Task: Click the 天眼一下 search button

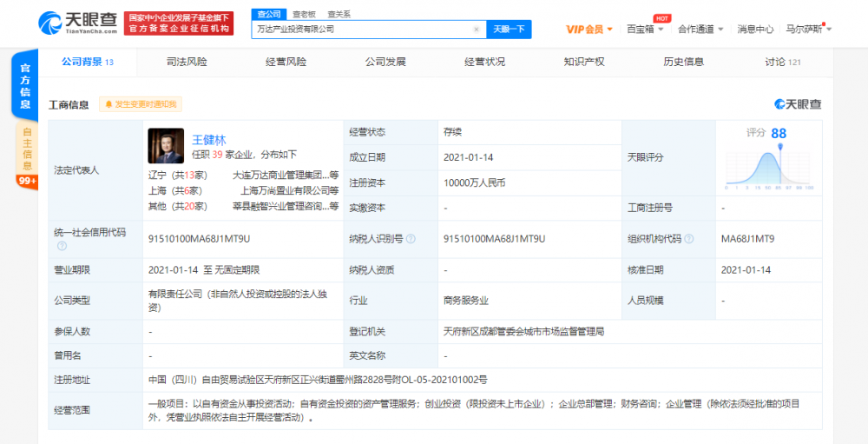Action: [509, 30]
